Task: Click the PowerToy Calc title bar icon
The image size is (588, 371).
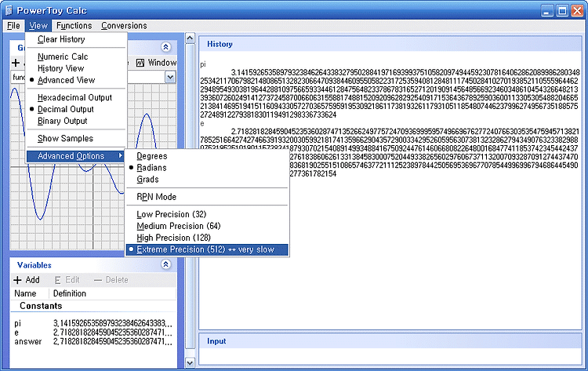Action: [x=9, y=10]
